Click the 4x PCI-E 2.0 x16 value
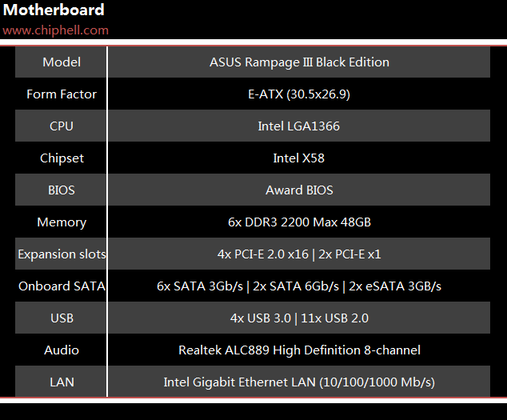 (x=263, y=254)
